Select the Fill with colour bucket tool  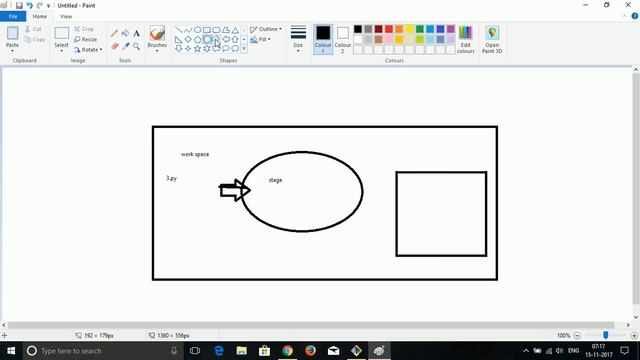[x=125, y=33]
